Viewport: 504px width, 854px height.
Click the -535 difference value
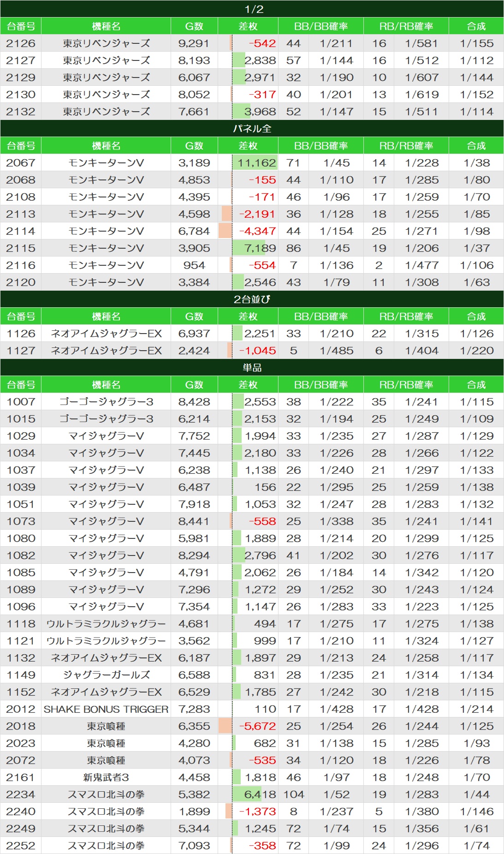click(262, 760)
